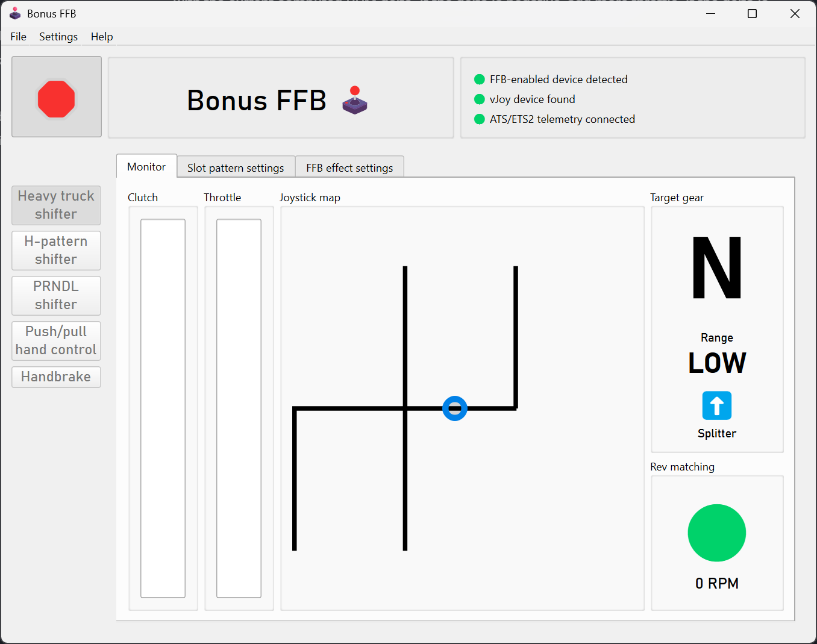Select Heavy truck shifter mode

pyautogui.click(x=56, y=205)
